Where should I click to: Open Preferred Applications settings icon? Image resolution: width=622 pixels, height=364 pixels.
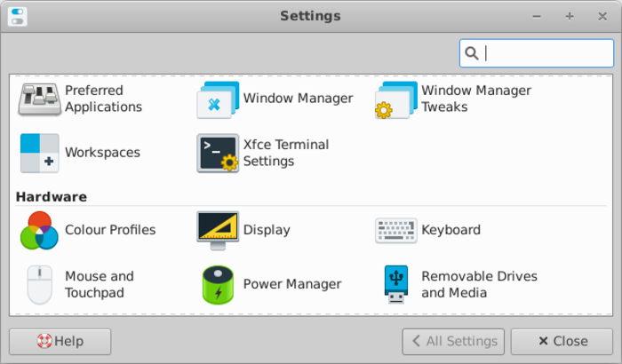point(39,99)
